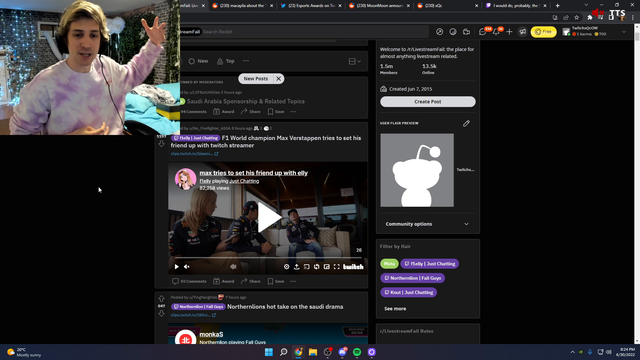The width and height of the screenshot is (640, 360).
Task: Open the Reddit coins circle icon
Action: point(453,32)
